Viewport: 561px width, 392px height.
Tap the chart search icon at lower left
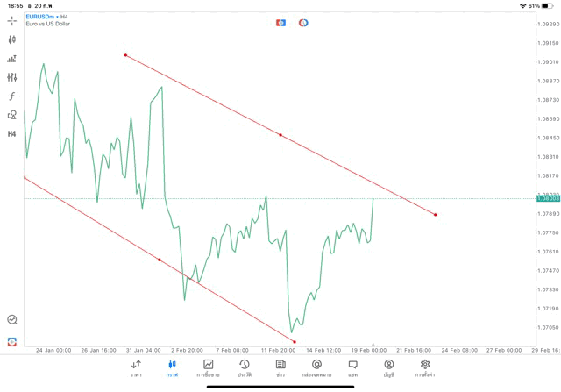tap(12, 320)
